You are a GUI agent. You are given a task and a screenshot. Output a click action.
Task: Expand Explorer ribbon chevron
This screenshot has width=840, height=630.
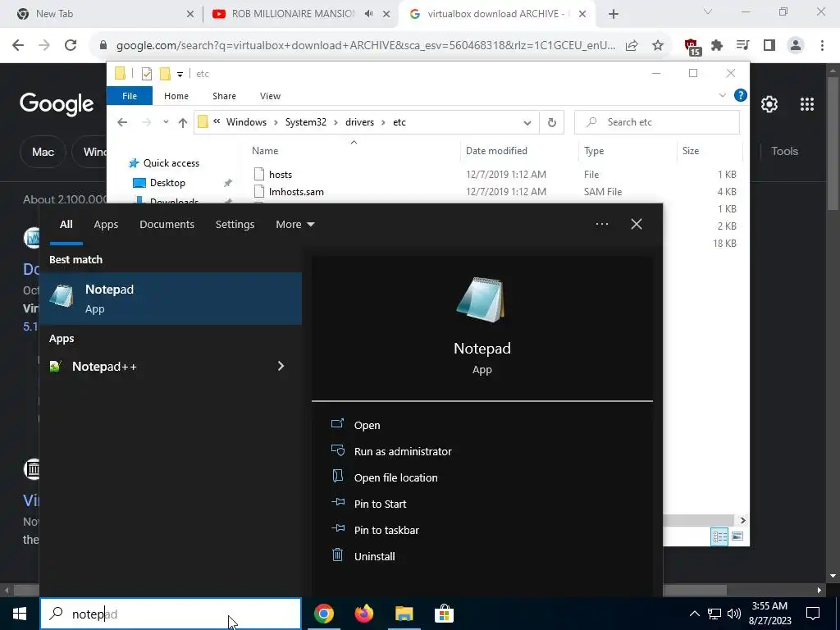[722, 95]
